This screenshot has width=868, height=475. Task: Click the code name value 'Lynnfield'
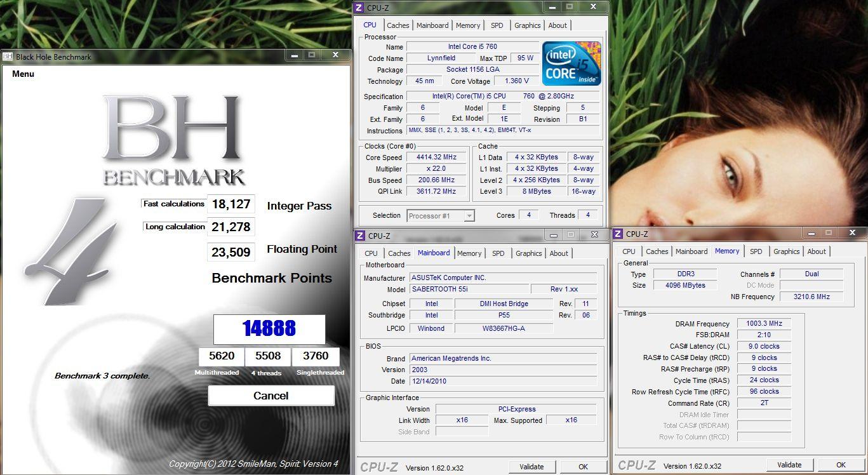pos(441,58)
